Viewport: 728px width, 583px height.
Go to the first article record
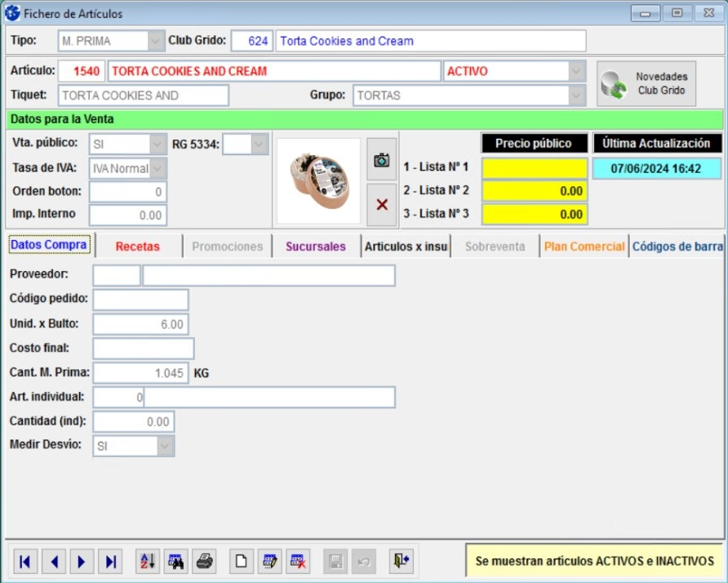25,561
